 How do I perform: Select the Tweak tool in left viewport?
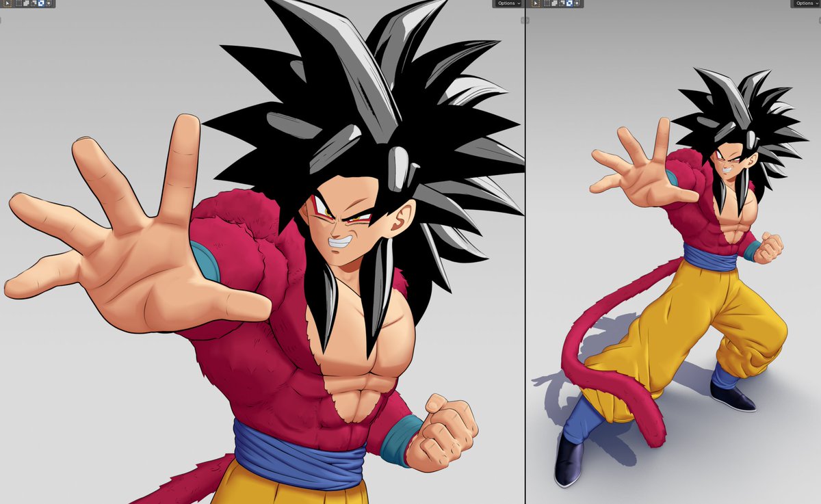click(8, 3)
